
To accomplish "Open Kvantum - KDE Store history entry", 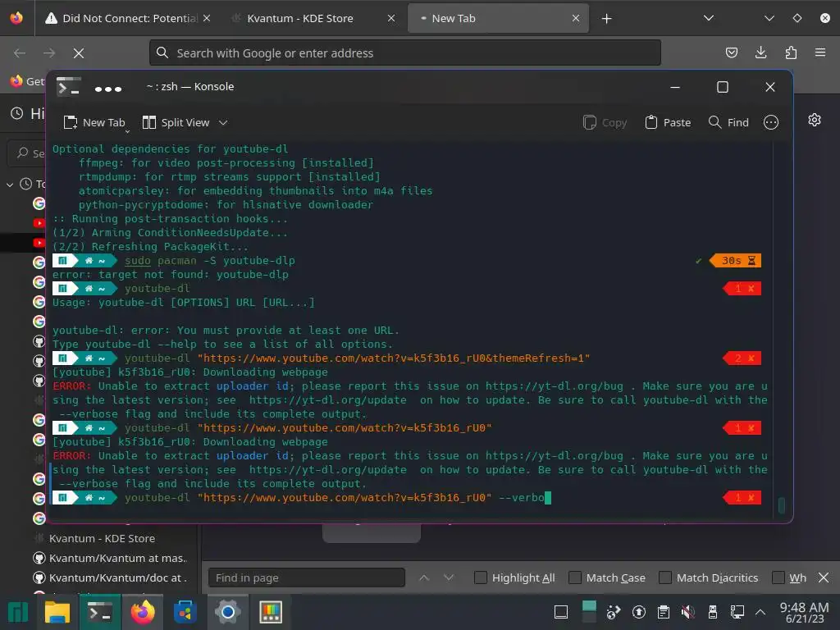I will coord(102,538).
